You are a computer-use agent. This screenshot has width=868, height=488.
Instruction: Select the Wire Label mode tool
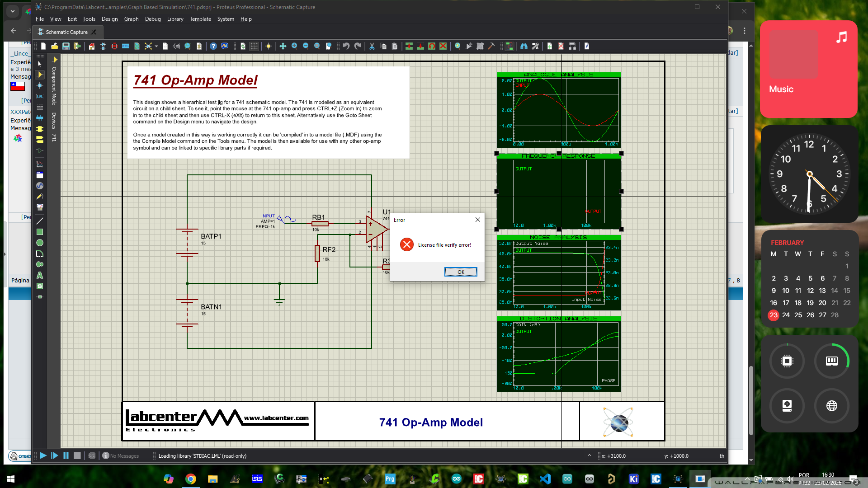point(40,96)
